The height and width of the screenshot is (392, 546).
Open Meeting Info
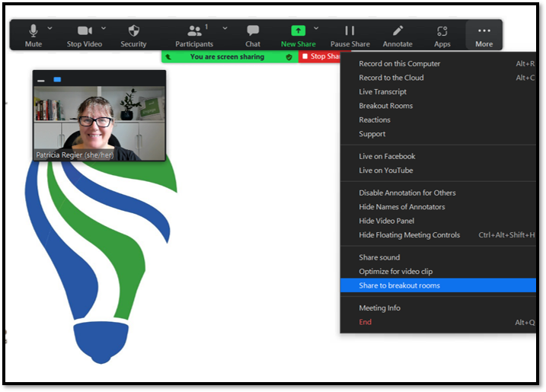coord(438,308)
